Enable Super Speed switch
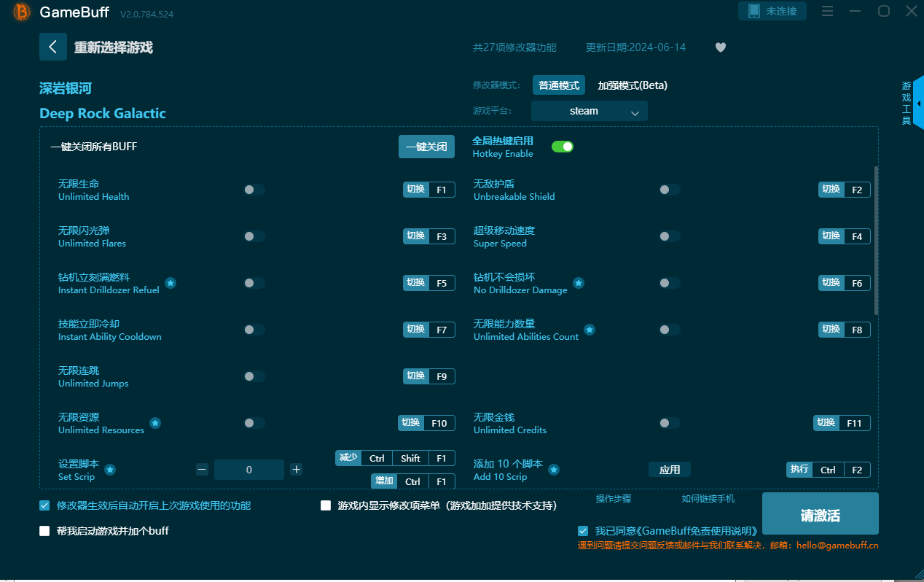 pos(670,236)
